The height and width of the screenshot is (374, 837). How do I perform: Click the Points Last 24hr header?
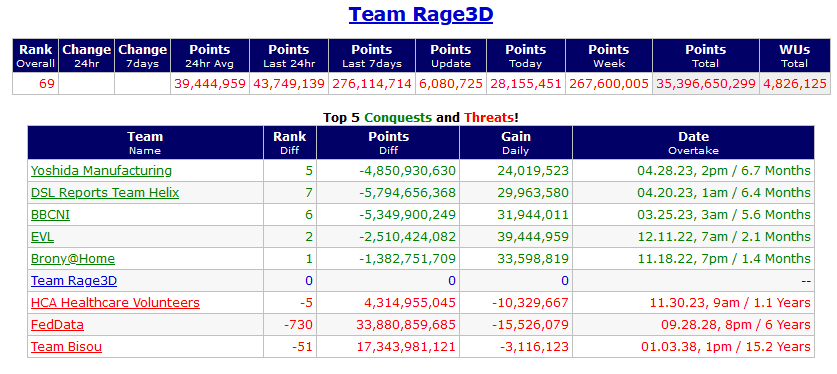coord(289,56)
